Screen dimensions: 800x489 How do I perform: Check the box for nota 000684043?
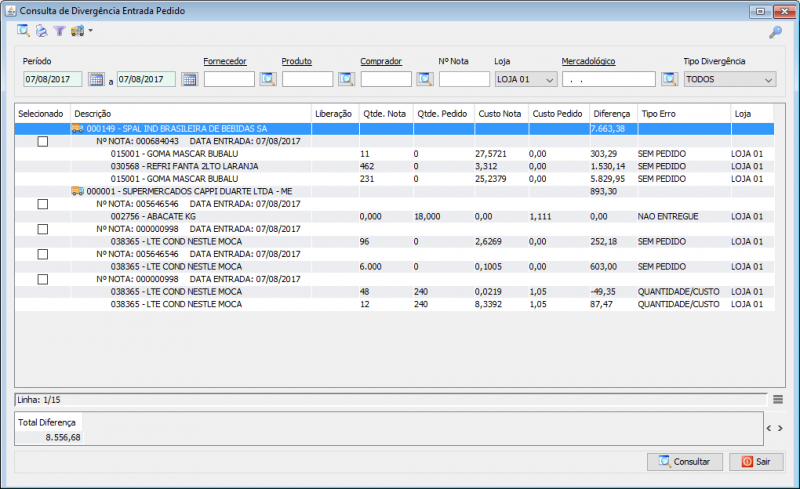click(x=43, y=141)
